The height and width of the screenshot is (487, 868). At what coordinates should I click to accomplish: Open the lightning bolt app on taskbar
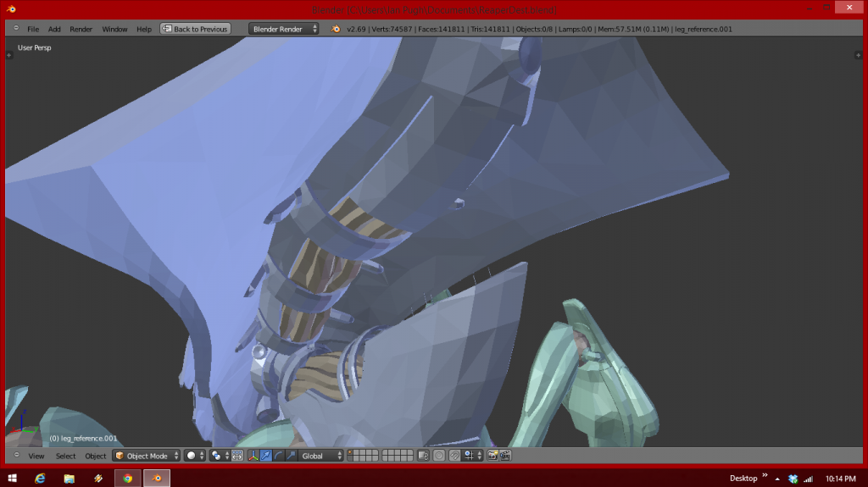click(98, 479)
